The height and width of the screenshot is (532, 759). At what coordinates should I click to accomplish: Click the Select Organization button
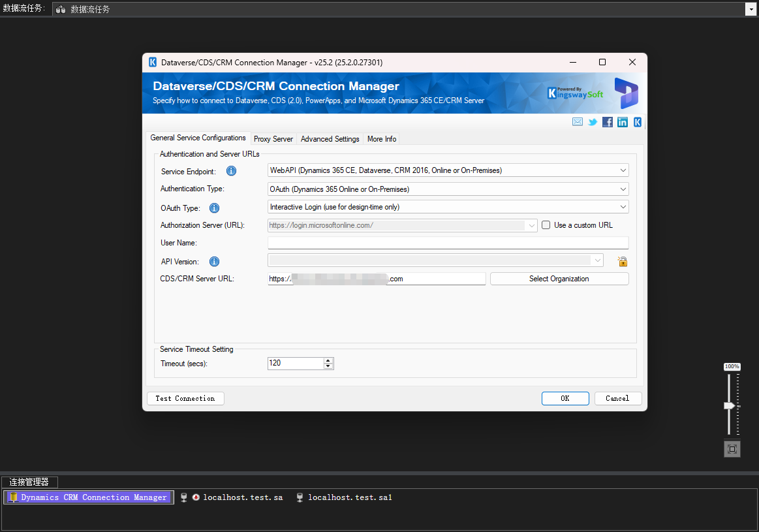pyautogui.click(x=559, y=279)
